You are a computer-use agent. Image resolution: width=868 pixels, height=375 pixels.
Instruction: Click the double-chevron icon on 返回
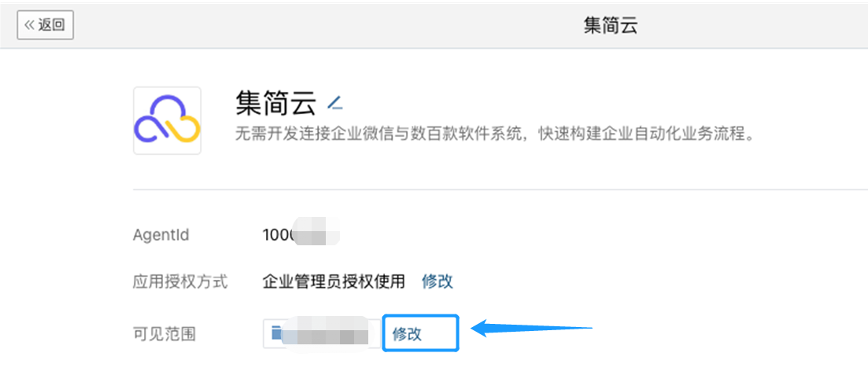pyautogui.click(x=29, y=24)
